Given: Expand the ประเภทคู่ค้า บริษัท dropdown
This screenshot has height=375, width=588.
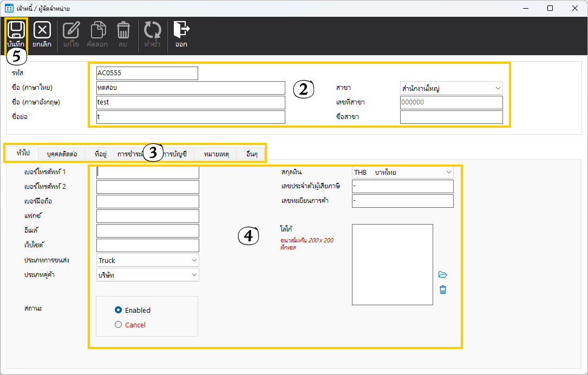Looking at the screenshot, I should (x=147, y=275).
